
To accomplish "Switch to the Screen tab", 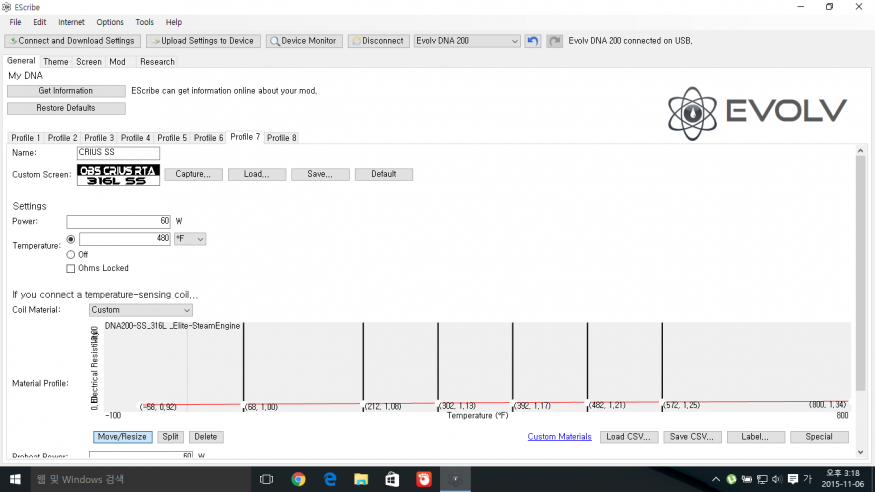I will pos(89,61).
